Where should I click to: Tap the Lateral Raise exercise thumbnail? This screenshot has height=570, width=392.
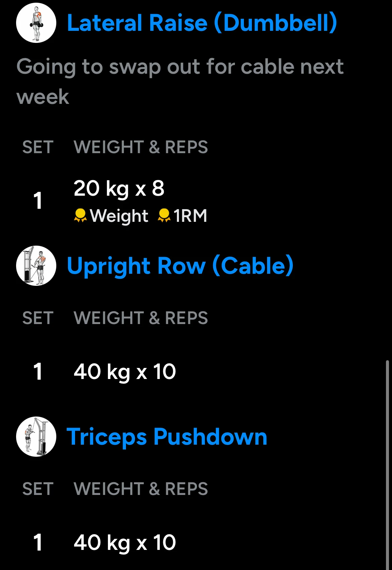[36, 23]
